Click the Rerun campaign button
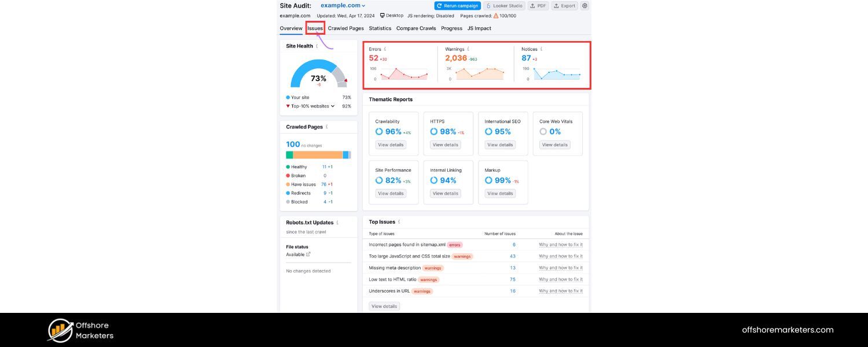The height and width of the screenshot is (347, 868). [x=458, y=5]
